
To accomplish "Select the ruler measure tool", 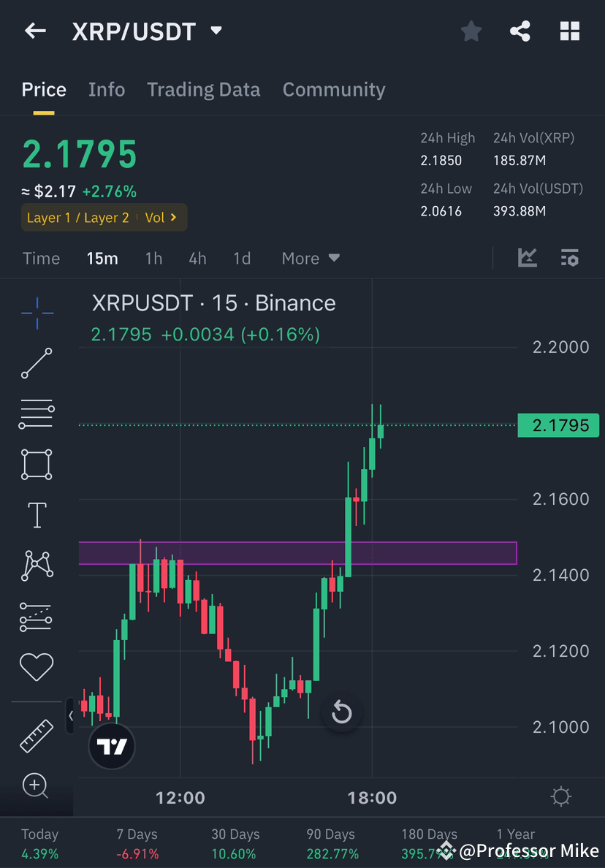I will [x=37, y=736].
